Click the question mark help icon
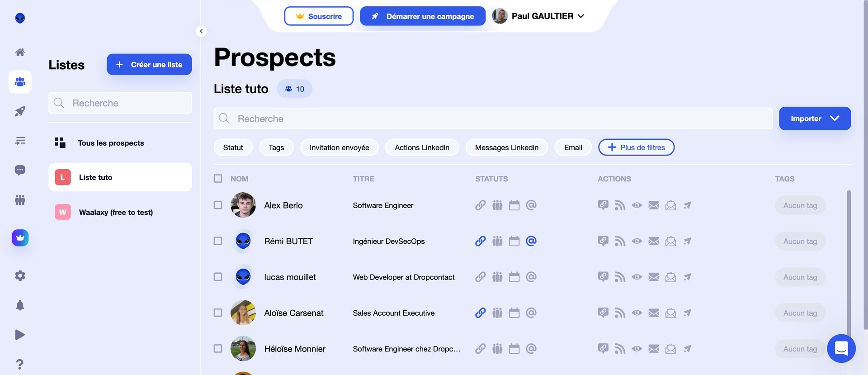 click(20, 364)
